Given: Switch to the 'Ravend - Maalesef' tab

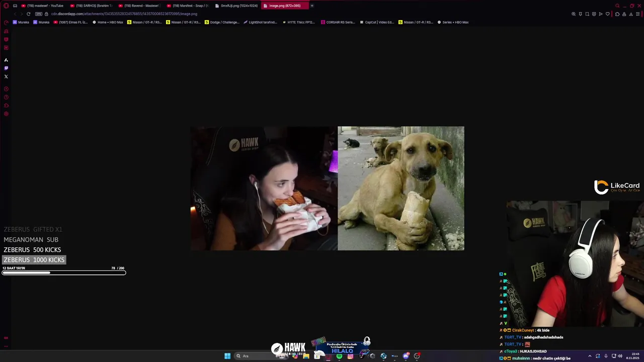Looking at the screenshot, I should click(139, 6).
